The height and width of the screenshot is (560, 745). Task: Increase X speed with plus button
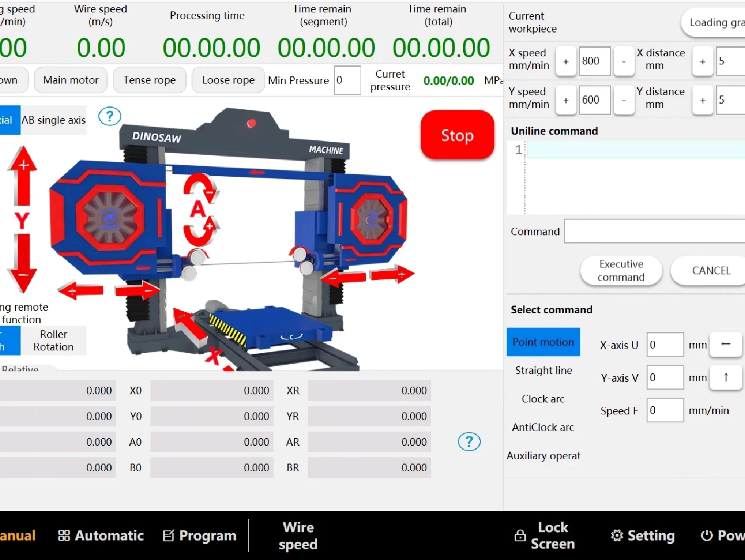coord(566,62)
